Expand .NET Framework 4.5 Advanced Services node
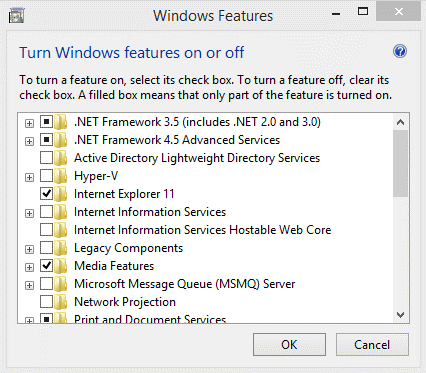The height and width of the screenshot is (373, 426). (29, 142)
